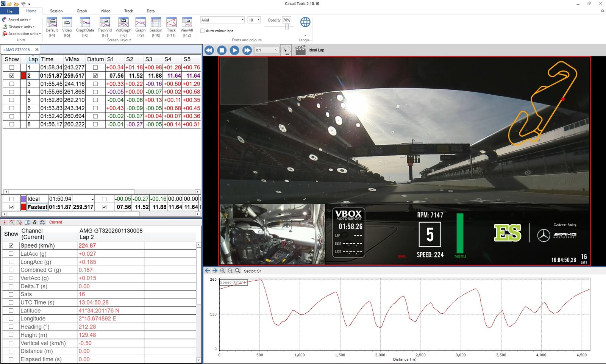Click the fast forward video button
606x364 pixels.
pyautogui.click(x=247, y=50)
